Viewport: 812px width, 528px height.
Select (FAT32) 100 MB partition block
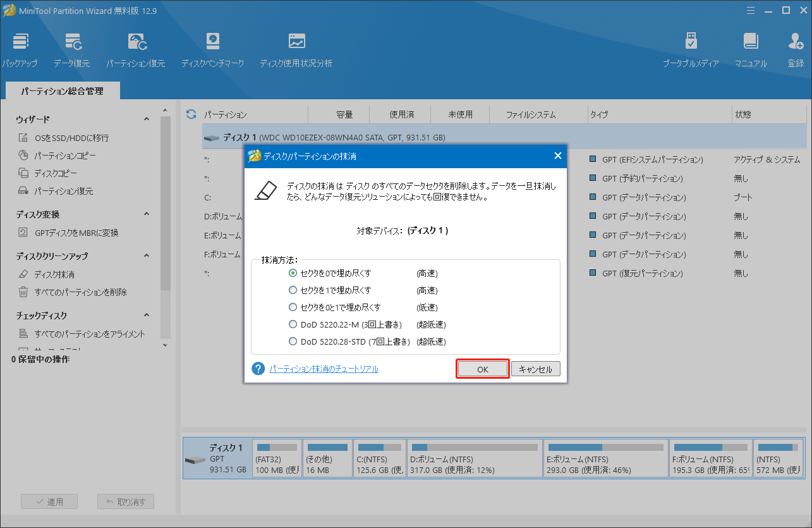click(276, 458)
